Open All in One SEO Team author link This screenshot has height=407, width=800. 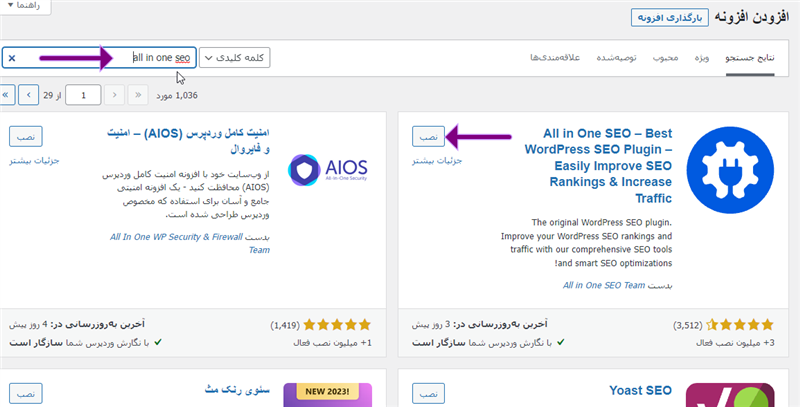604,286
